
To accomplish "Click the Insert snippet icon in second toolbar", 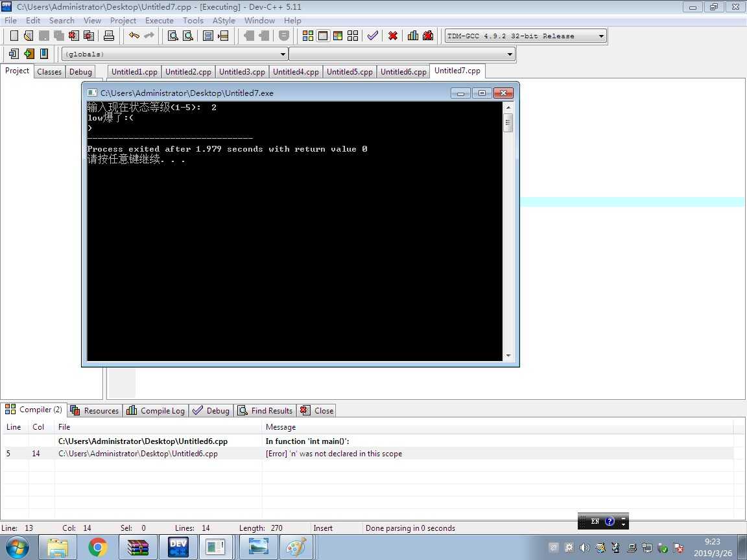I will 14,54.
